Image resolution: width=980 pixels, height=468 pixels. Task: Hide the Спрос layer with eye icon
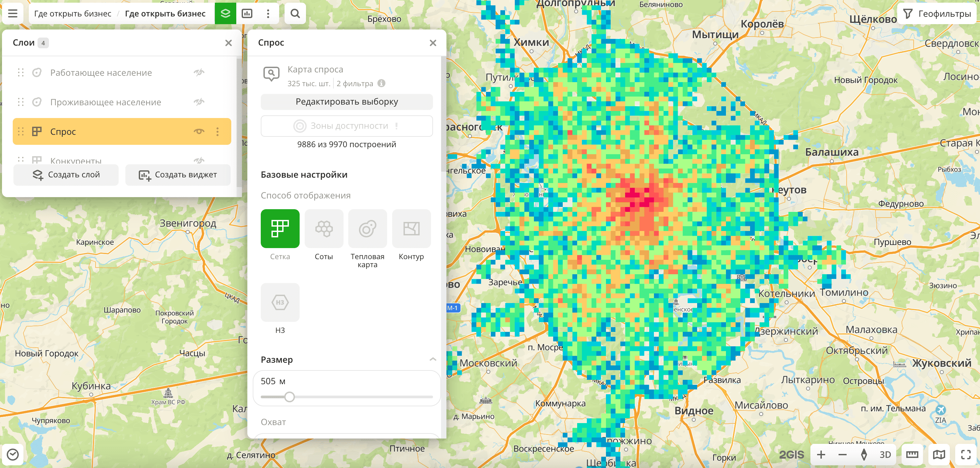click(x=199, y=132)
